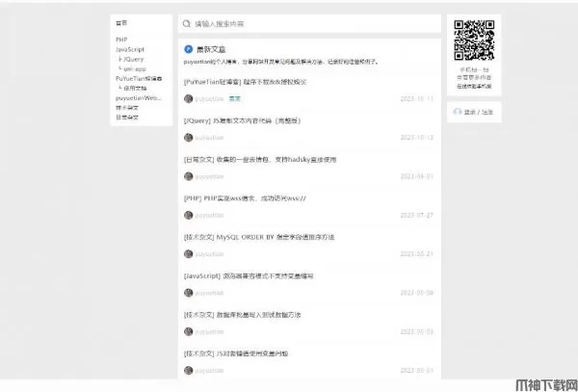Open the JavaScript category in sidebar

click(x=130, y=49)
